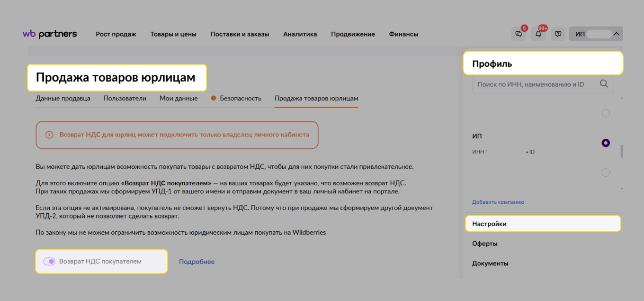Open Настройки in the profile menu
This screenshot has height=301, width=644.
(543, 224)
